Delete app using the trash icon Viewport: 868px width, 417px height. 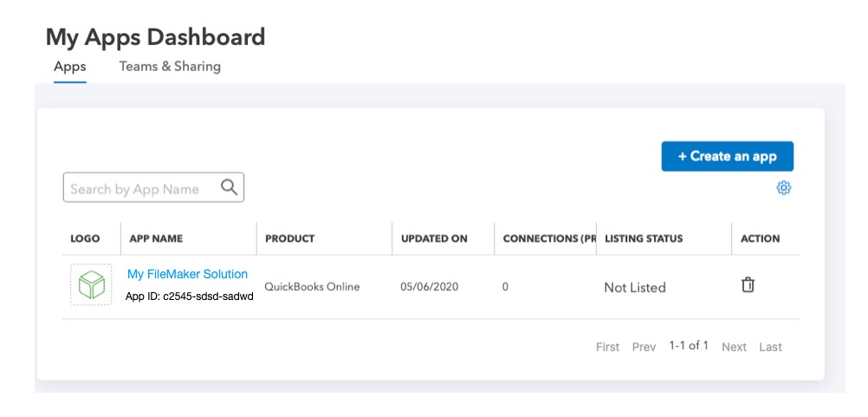click(x=748, y=285)
